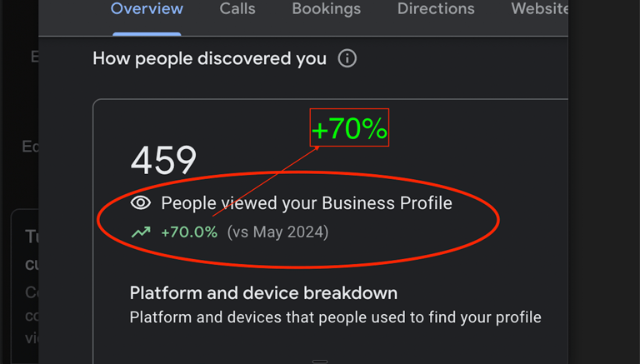The width and height of the screenshot is (640, 364).
Task: Select the Overview tab
Action: (x=147, y=8)
